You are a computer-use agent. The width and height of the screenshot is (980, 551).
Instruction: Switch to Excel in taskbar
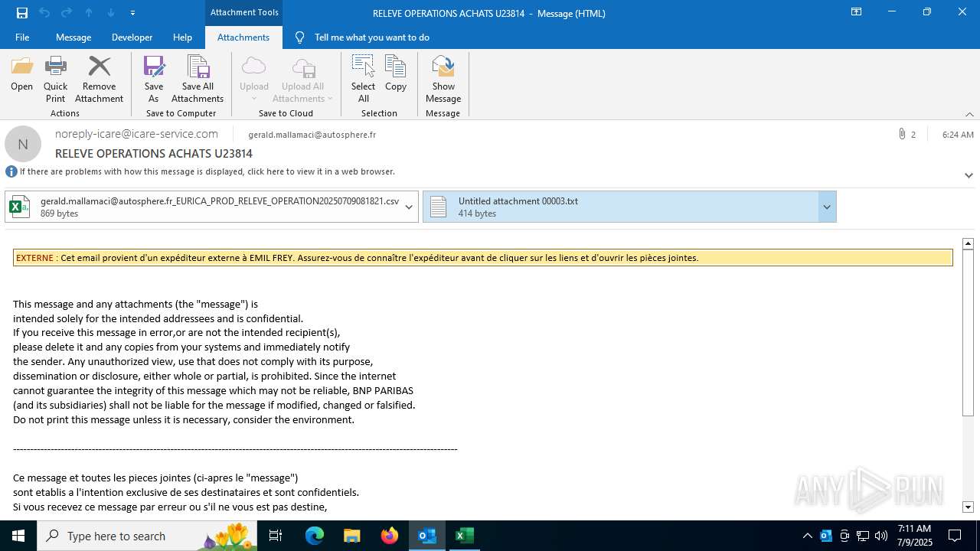click(x=465, y=536)
